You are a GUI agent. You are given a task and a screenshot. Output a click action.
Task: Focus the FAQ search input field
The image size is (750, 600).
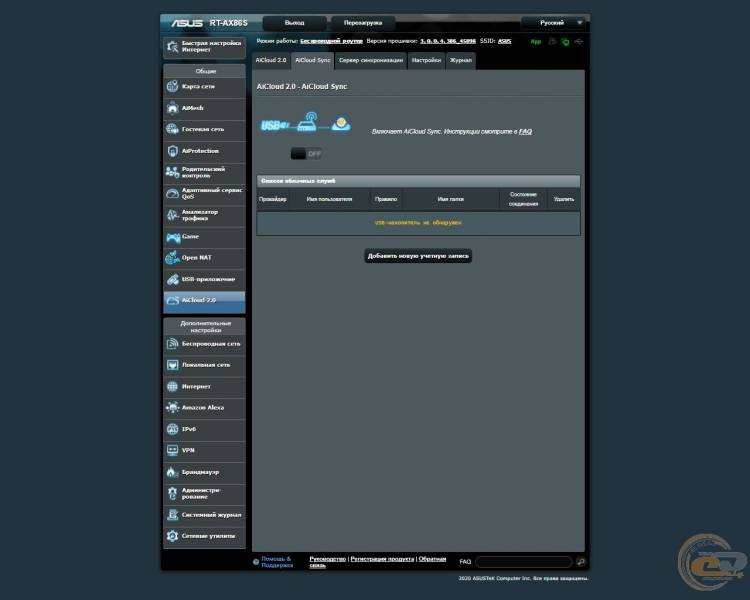(x=524, y=562)
